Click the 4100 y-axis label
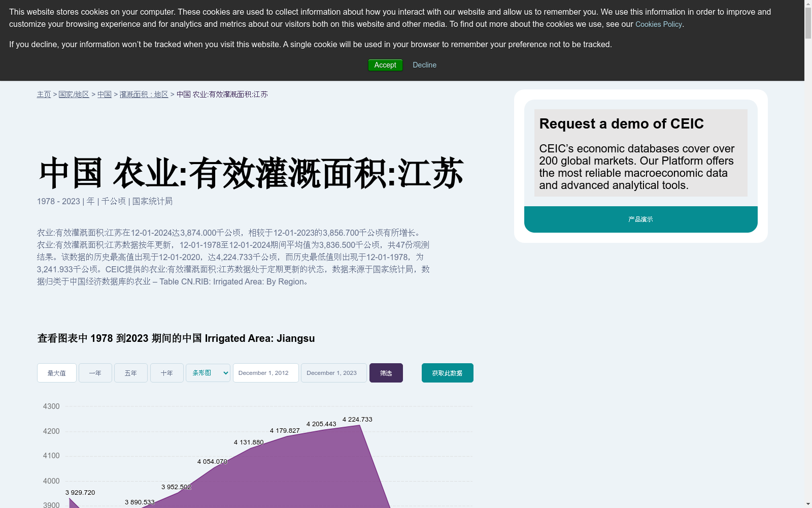Image resolution: width=812 pixels, height=508 pixels. pos(51,456)
